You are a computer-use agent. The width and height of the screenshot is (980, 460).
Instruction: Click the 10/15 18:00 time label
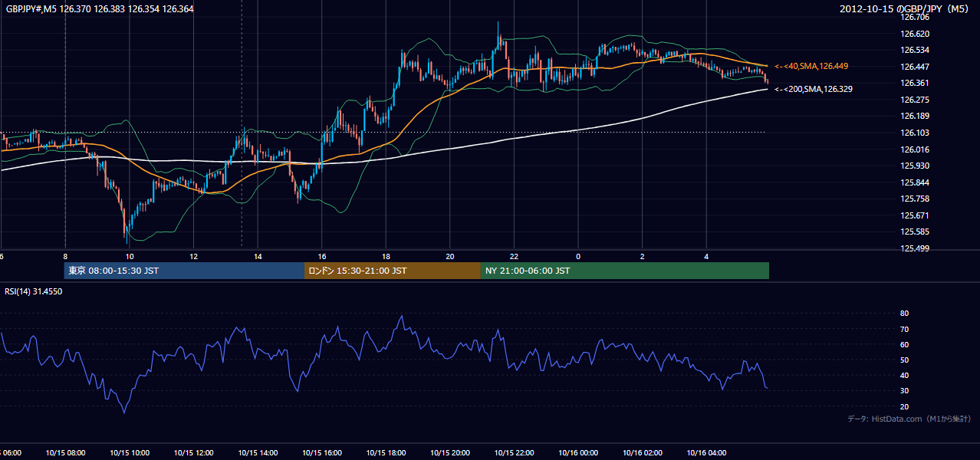coord(386,453)
